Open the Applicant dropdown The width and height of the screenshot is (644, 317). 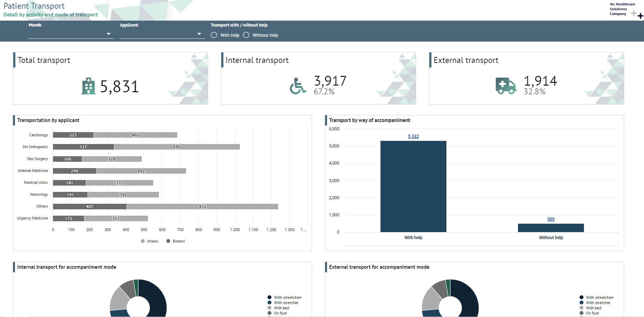coord(162,34)
